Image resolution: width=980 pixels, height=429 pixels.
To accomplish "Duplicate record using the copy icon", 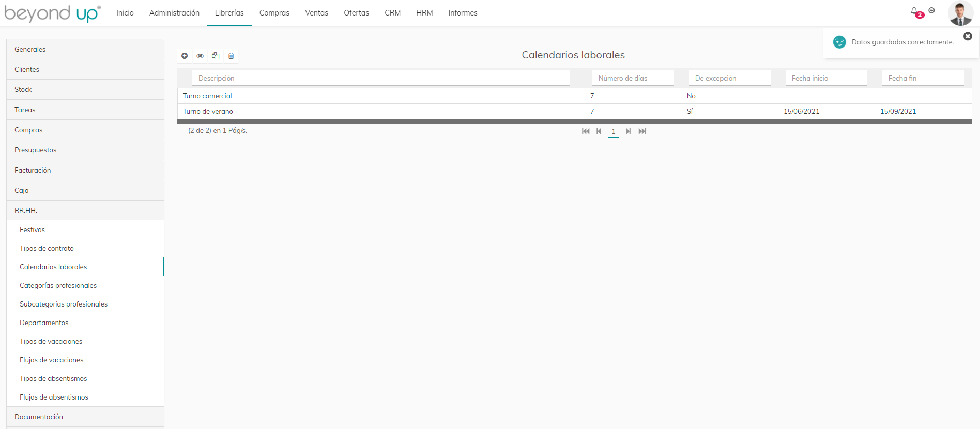I will pyautogui.click(x=216, y=56).
